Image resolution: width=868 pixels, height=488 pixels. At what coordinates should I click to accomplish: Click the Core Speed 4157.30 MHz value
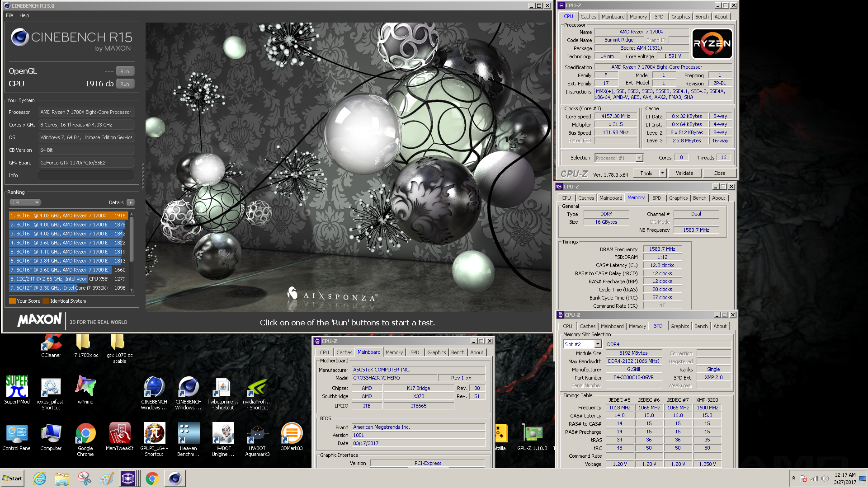point(615,117)
